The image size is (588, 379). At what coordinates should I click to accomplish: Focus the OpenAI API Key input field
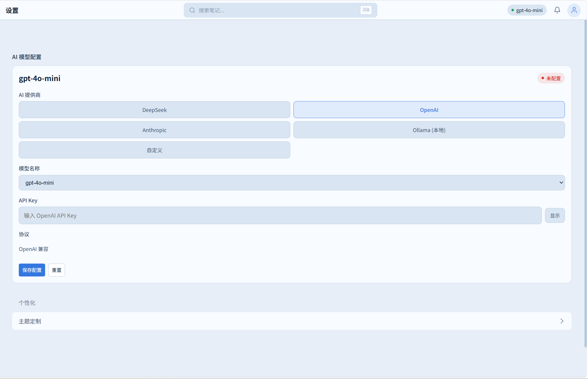click(x=280, y=215)
